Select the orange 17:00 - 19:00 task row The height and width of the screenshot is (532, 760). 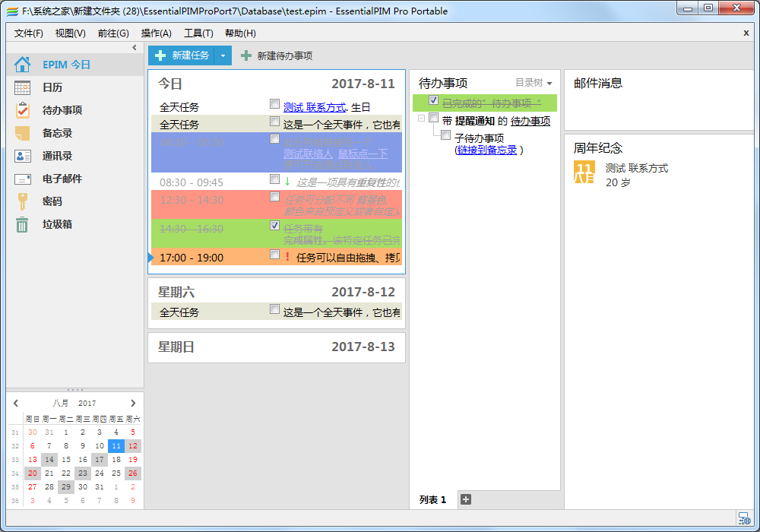[x=277, y=257]
